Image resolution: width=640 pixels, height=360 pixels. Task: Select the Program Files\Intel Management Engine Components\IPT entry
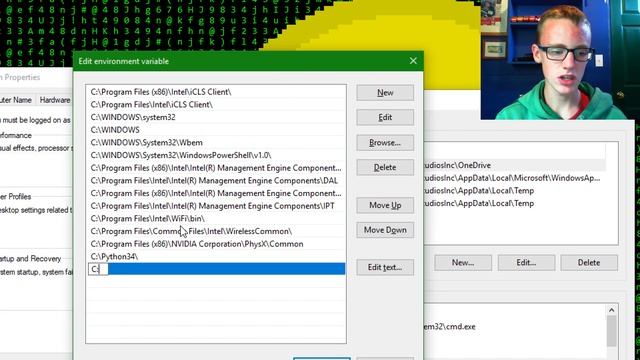click(x=216, y=206)
